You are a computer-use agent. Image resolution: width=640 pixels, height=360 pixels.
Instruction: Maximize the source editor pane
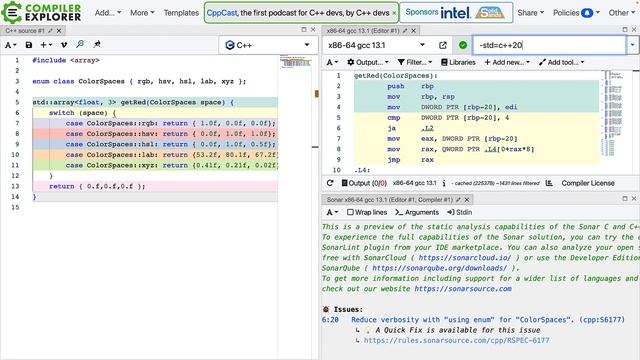point(304,29)
